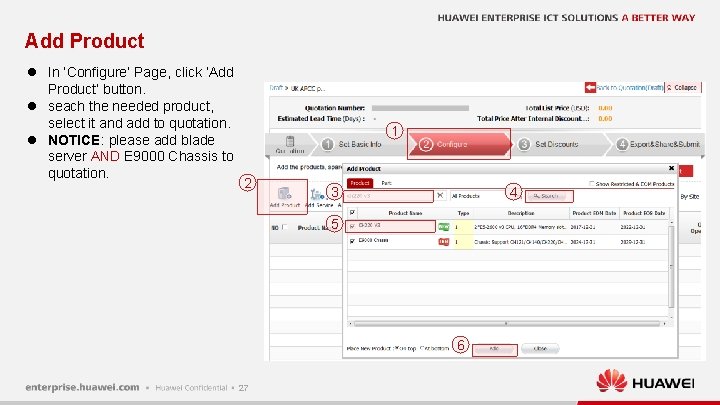This screenshot has height=405, width=720.
Task: Click the dialog horizontal scrollbar
Action: (x=506, y=324)
